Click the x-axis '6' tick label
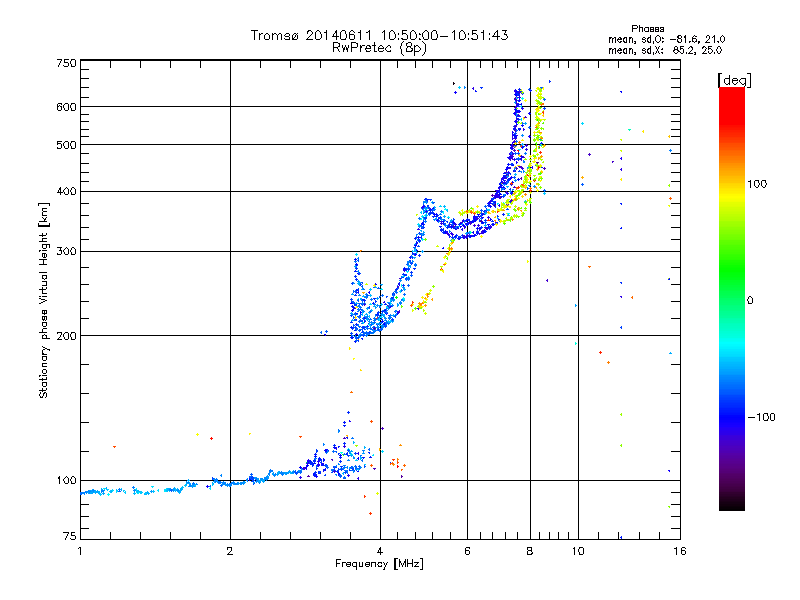Viewport: 800px width, 600px height. (x=467, y=551)
